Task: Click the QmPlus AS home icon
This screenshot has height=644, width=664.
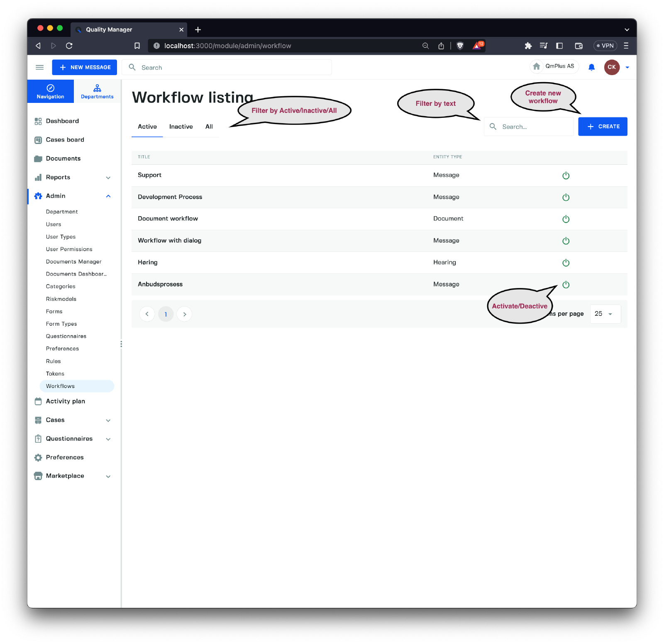Action: tap(537, 66)
